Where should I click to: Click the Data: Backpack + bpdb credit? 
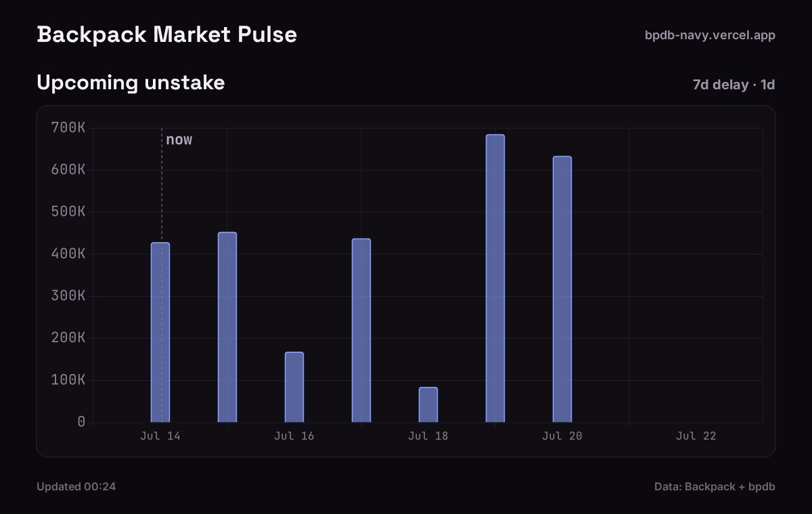point(715,486)
